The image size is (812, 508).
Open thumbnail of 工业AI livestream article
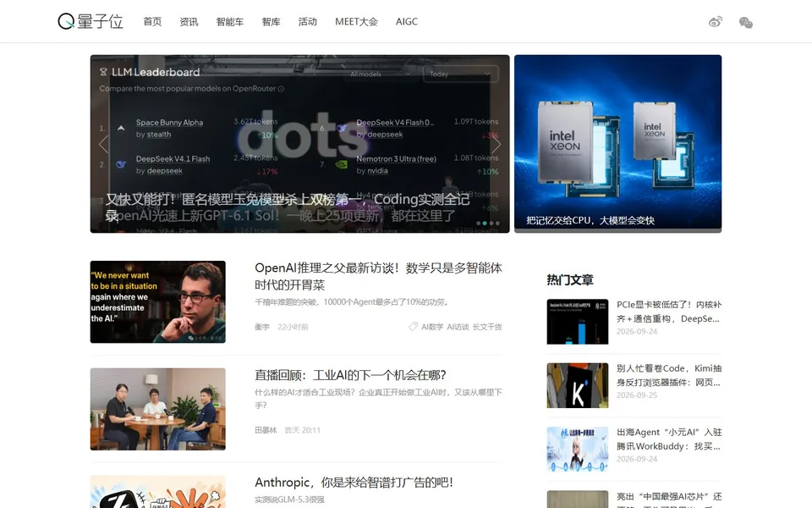(158, 409)
